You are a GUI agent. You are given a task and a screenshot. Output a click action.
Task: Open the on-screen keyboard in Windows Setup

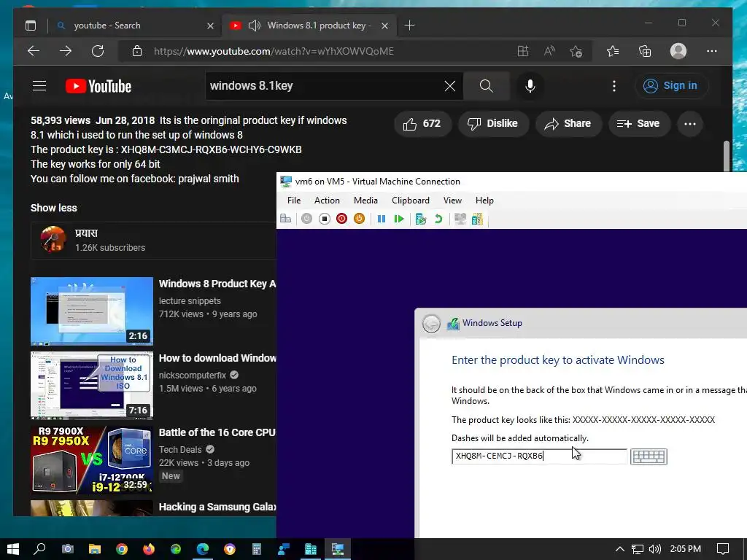point(649,456)
